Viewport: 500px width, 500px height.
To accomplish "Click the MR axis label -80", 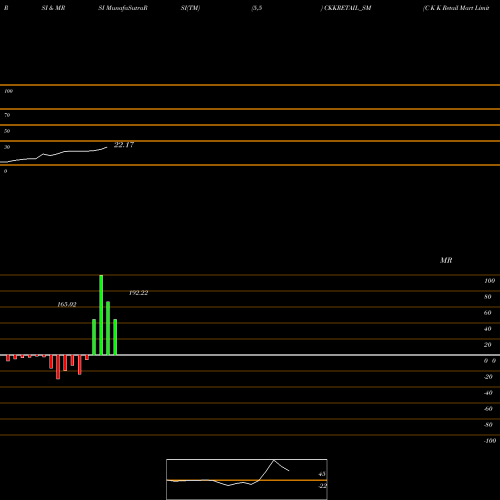I will pyautogui.click(x=488, y=425).
